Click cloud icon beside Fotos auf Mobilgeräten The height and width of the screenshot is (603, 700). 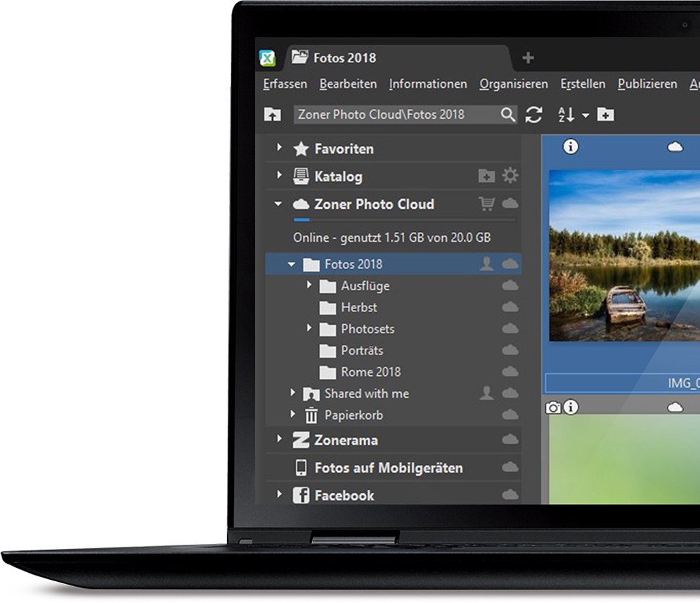[x=510, y=467]
